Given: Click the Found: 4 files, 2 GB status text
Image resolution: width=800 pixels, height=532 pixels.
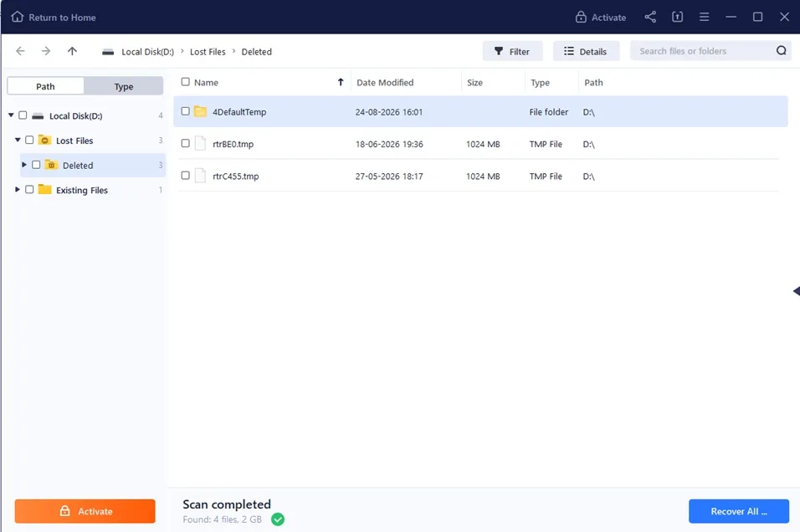Looking at the screenshot, I should [222, 519].
